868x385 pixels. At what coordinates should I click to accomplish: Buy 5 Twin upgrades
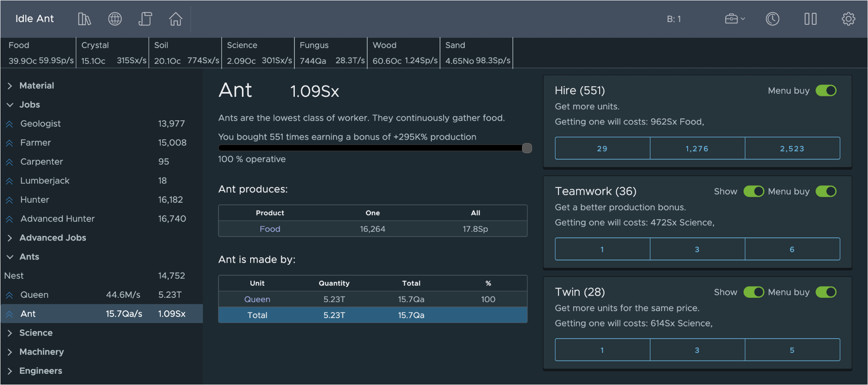click(792, 350)
